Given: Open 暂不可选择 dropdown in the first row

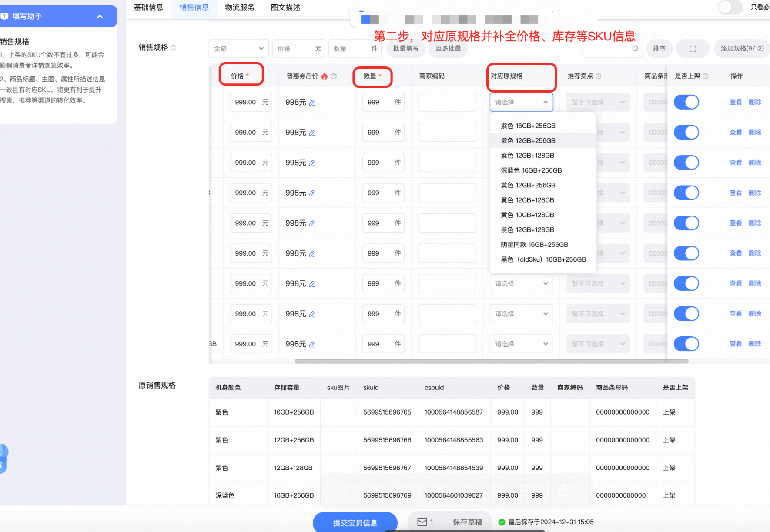Looking at the screenshot, I should pos(598,102).
